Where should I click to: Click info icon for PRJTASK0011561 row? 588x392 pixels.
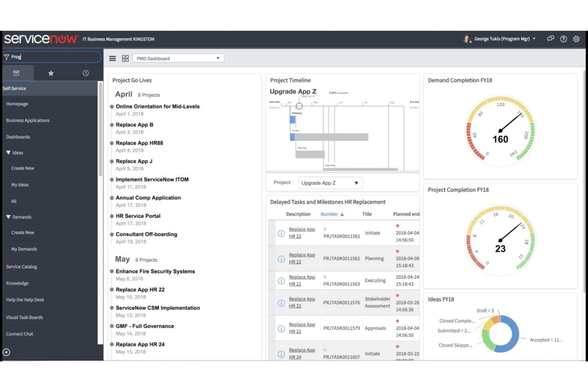point(281,234)
